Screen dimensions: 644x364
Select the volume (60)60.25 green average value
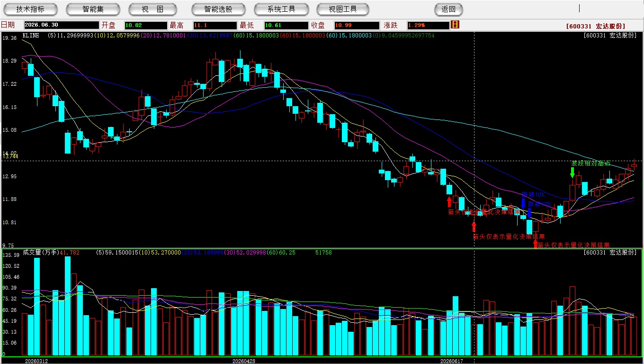(281, 253)
